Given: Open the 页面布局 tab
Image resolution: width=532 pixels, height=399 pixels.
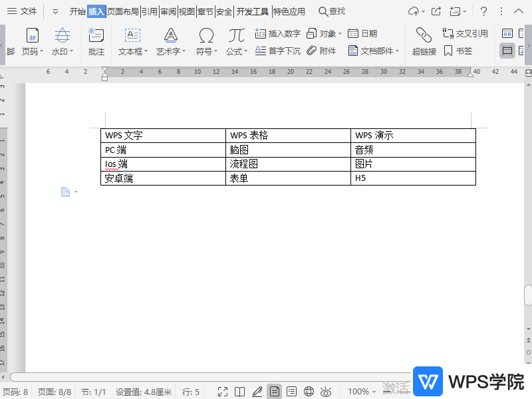Looking at the screenshot, I should pos(123,12).
